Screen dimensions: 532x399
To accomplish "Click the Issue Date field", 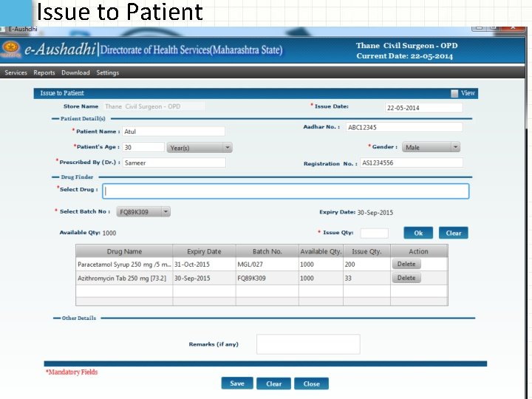I will (424, 108).
